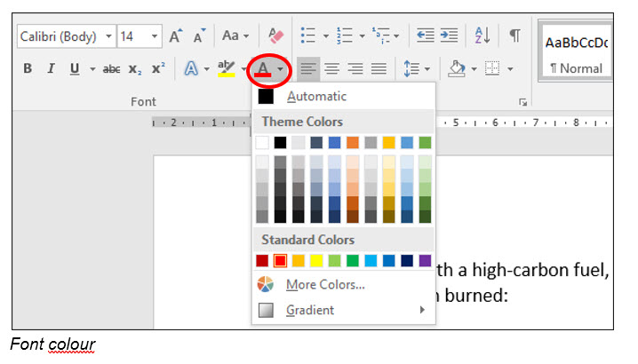Click the Subscript icon

coord(135,69)
